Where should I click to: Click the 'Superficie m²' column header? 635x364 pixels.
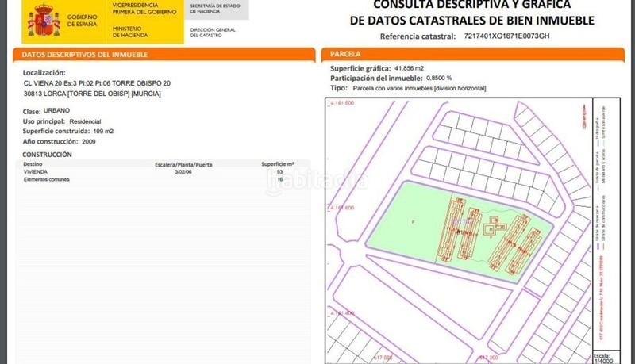click(x=277, y=164)
